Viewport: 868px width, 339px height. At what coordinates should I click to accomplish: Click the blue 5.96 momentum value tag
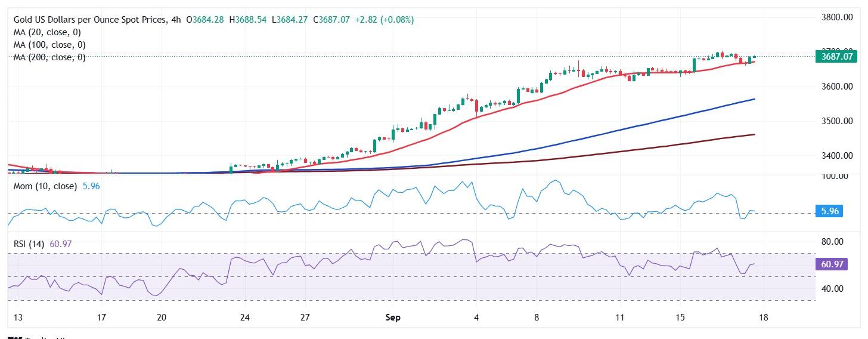(x=829, y=211)
